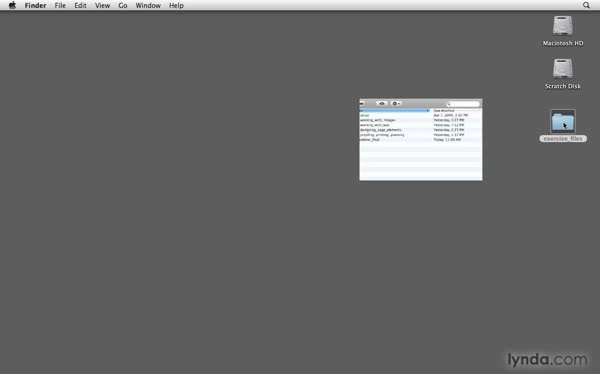This screenshot has width=600, height=374.
Task: Open the Help menu
Action: point(176,5)
